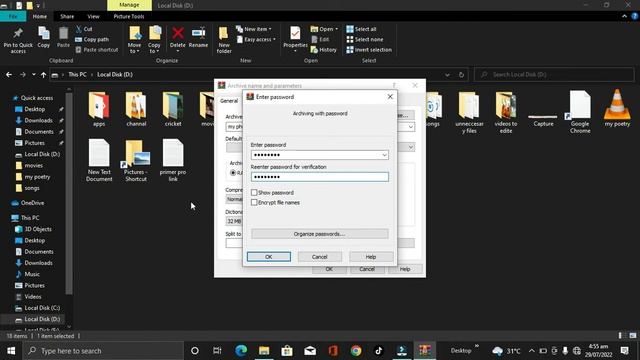Click the Reenter password field
This screenshot has height=360, width=640.
point(320,177)
